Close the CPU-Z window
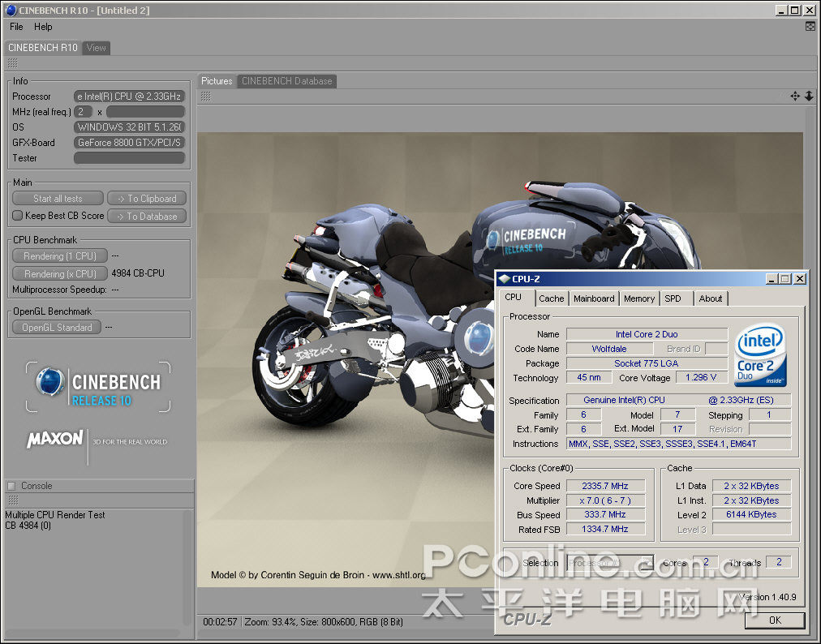 (800, 279)
